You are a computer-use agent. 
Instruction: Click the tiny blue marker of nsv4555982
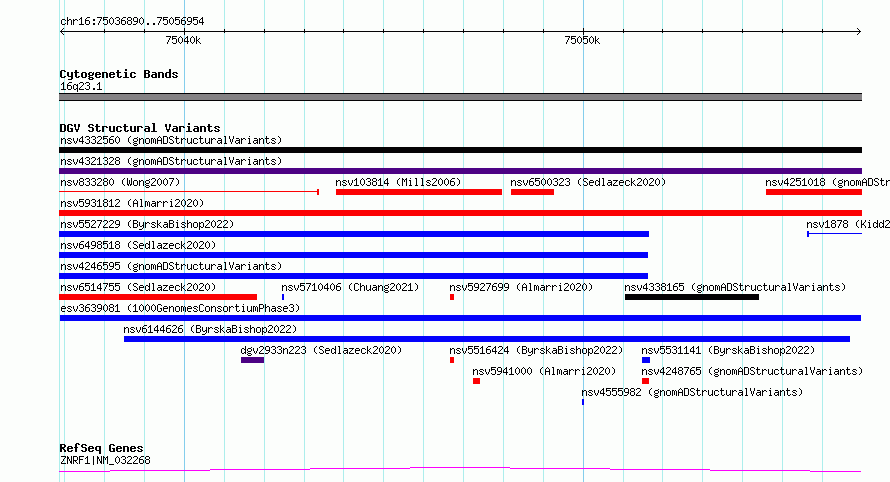(x=583, y=402)
